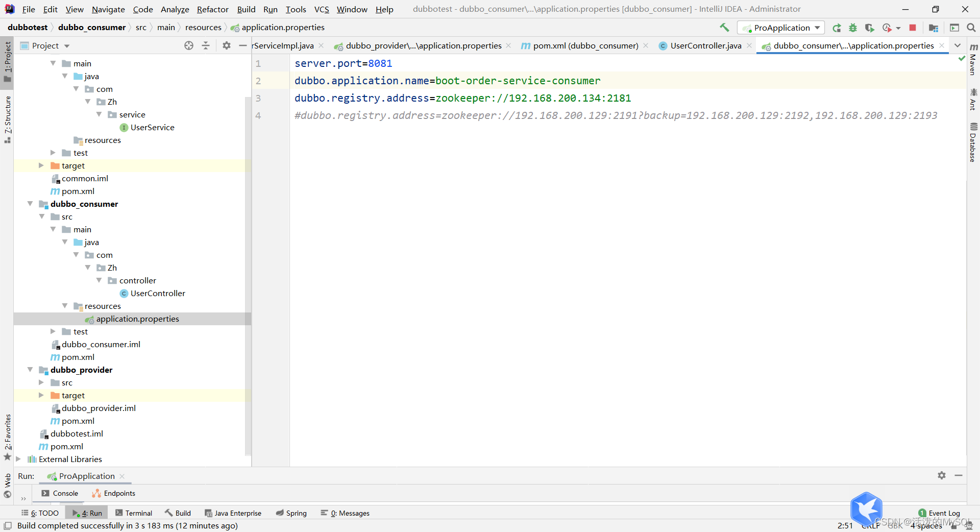Screen dimensions: 980x532
Task: Toggle the Z: Structure side tab
Action: [7, 119]
